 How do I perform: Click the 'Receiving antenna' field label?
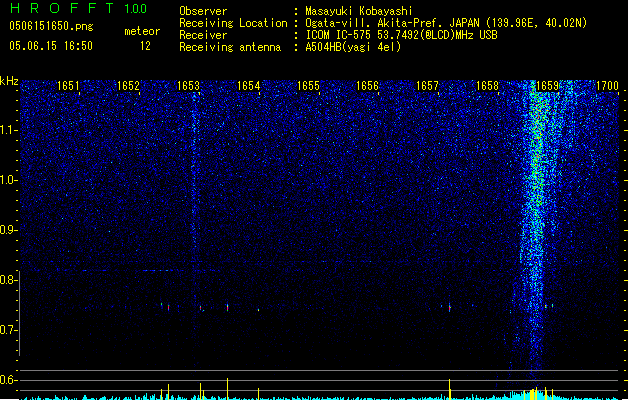tap(230, 47)
